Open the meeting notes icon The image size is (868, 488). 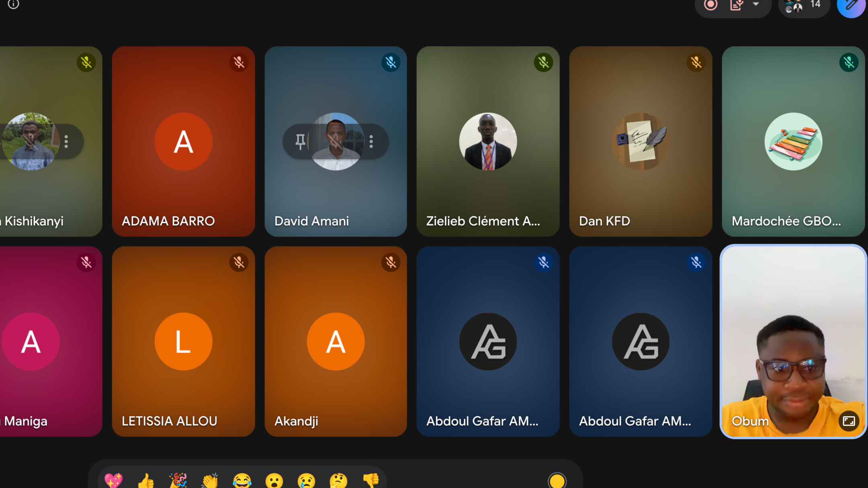click(x=736, y=5)
